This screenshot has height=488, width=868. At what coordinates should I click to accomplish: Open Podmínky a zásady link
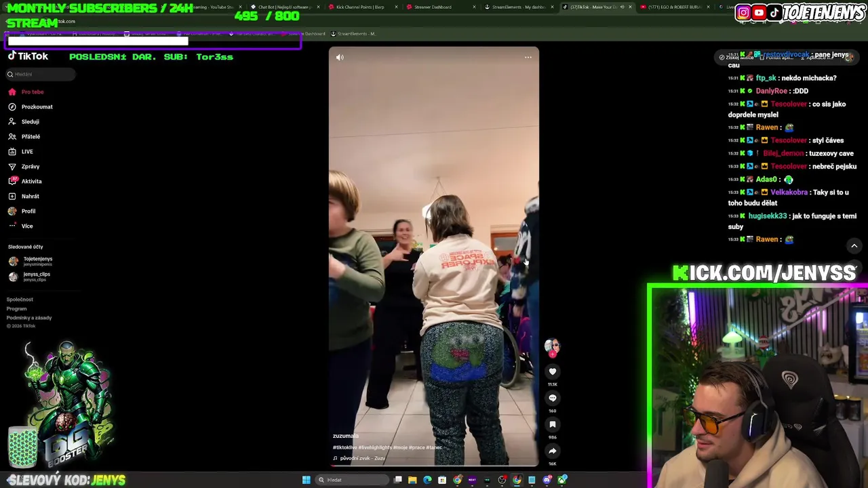(29, 317)
